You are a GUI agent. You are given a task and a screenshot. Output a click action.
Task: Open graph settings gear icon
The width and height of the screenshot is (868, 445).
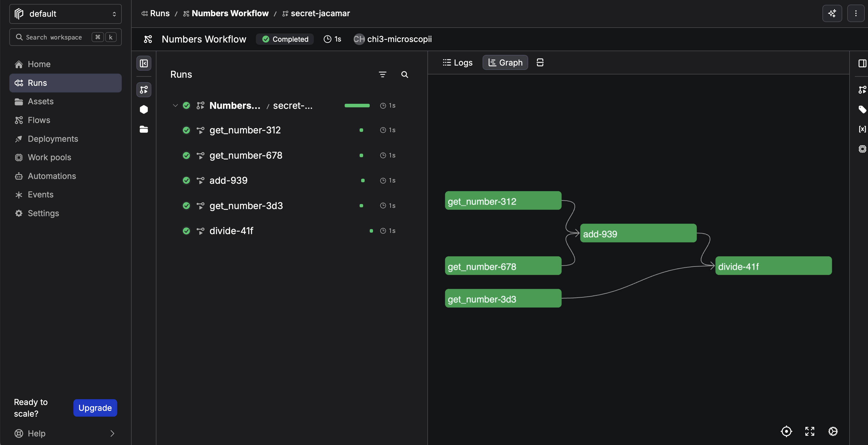(833, 431)
